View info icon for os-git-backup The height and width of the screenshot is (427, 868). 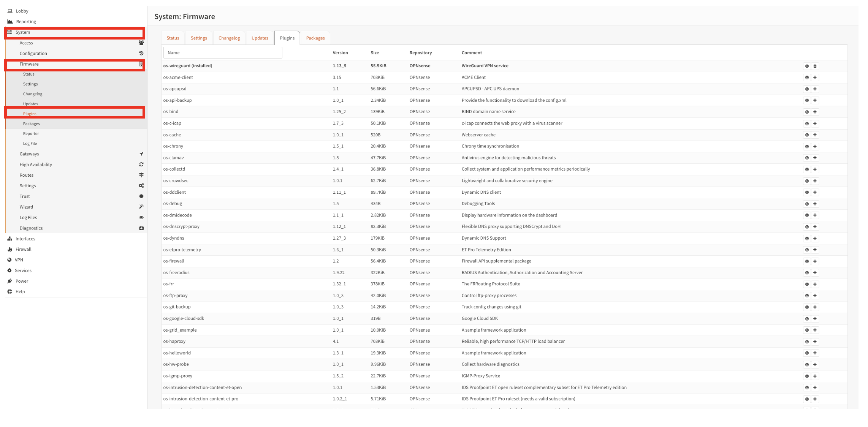click(x=806, y=307)
